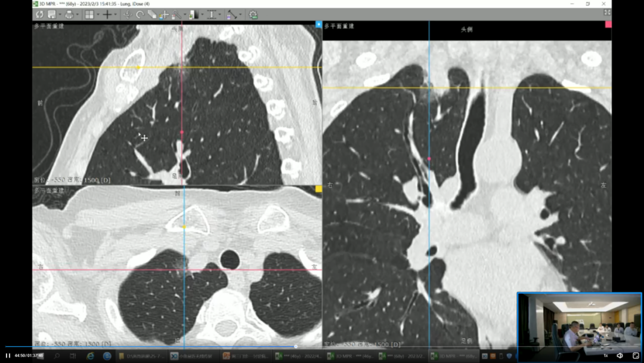Select the zoom magnifier tool
Viewport: 644px width, 363px height.
[177, 14]
